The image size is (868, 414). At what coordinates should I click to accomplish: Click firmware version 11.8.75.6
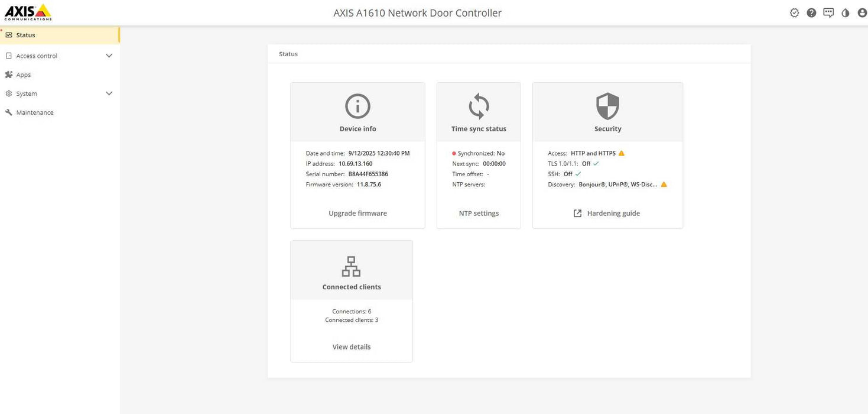(x=369, y=185)
